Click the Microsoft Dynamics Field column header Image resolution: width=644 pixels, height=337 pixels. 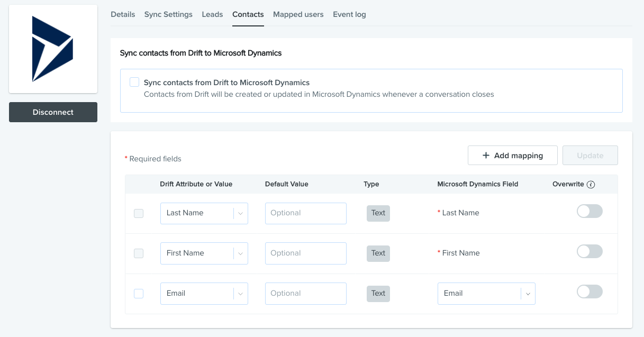478,185
